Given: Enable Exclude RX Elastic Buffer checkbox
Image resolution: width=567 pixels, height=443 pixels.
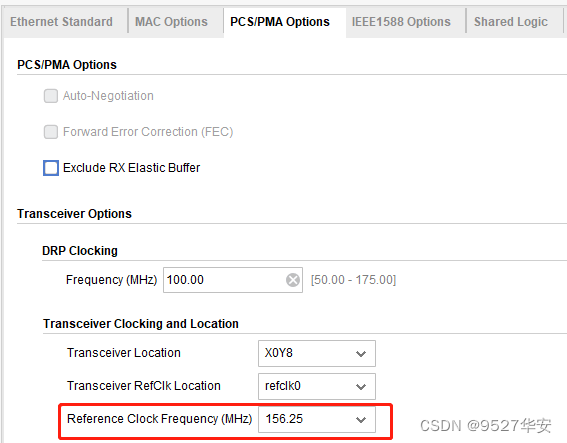Looking at the screenshot, I should coord(51,168).
